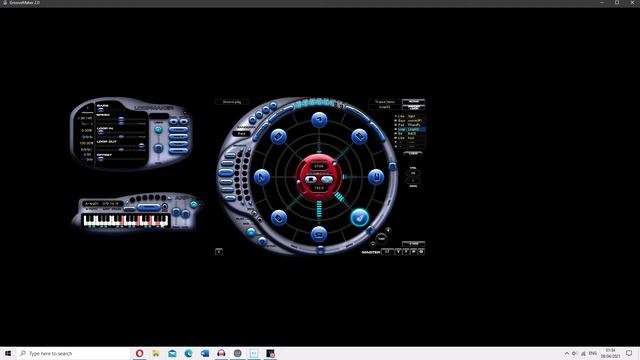Select the top track button on groove wheel
Screen dimensions: 640x360
click(319, 120)
